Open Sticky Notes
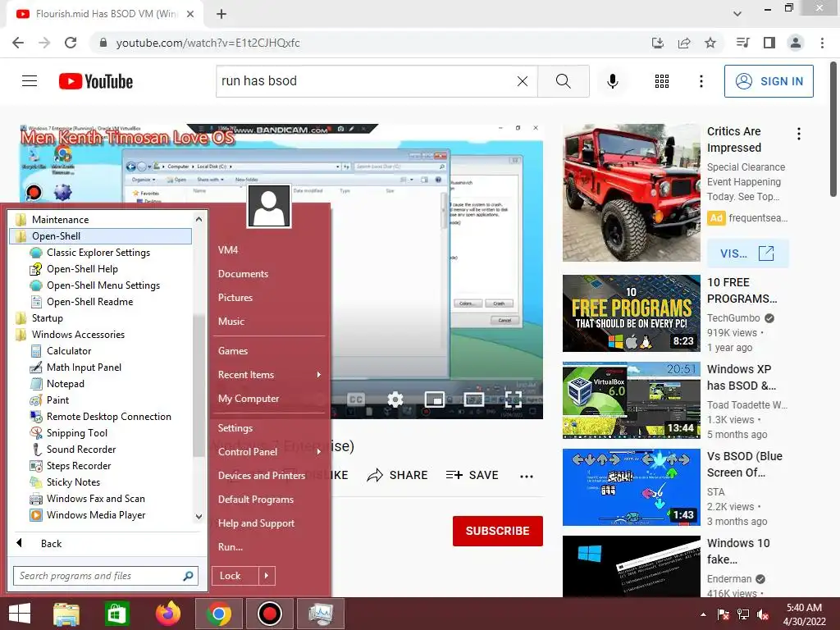The width and height of the screenshot is (840, 630). [x=73, y=482]
